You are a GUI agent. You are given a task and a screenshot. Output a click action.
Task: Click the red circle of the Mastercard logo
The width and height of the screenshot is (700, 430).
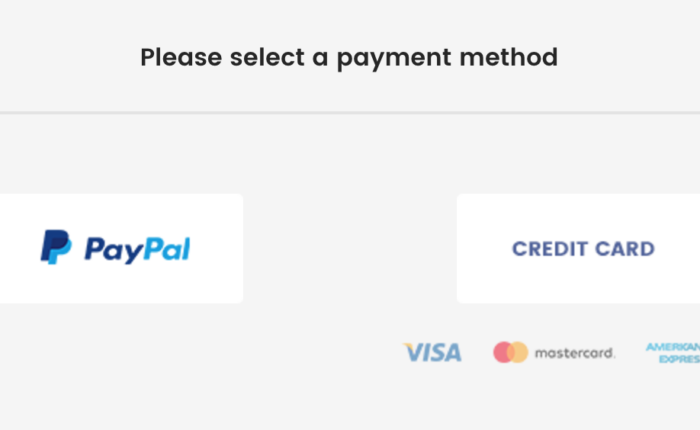coord(503,352)
